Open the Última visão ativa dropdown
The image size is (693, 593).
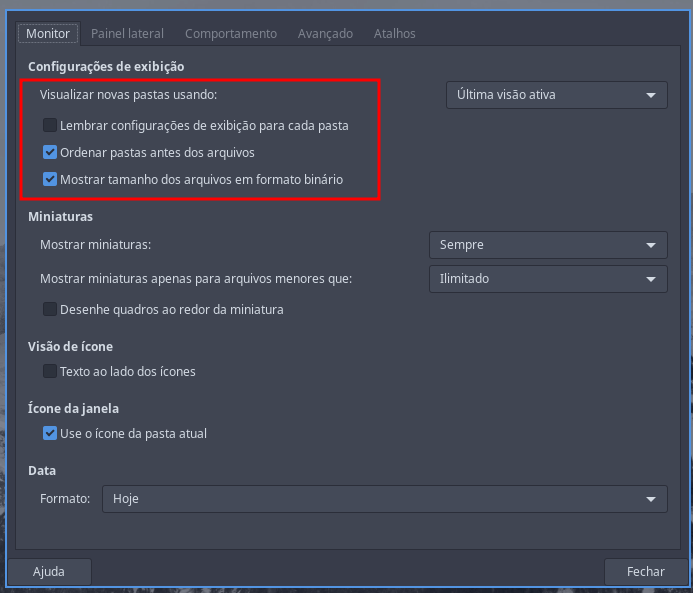click(556, 95)
